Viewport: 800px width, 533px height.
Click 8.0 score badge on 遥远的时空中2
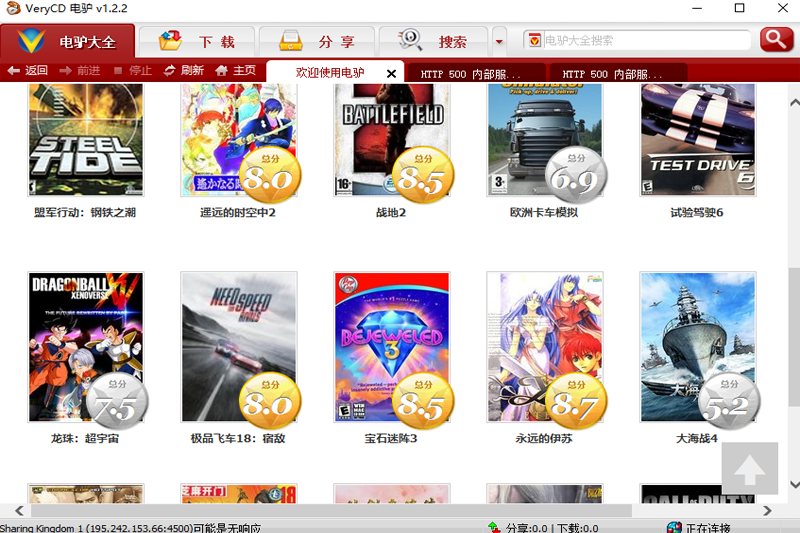click(269, 175)
